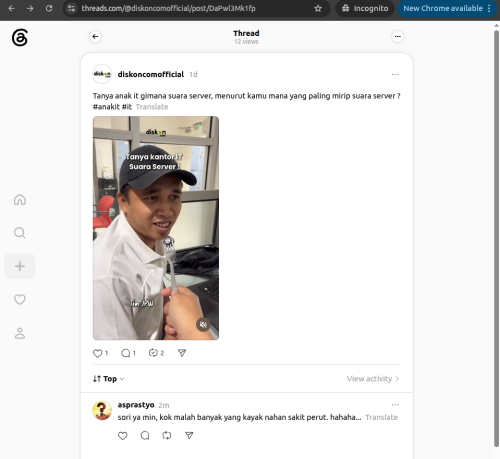500x459 pixels.
Task: Reload the page
Action: (x=49, y=8)
